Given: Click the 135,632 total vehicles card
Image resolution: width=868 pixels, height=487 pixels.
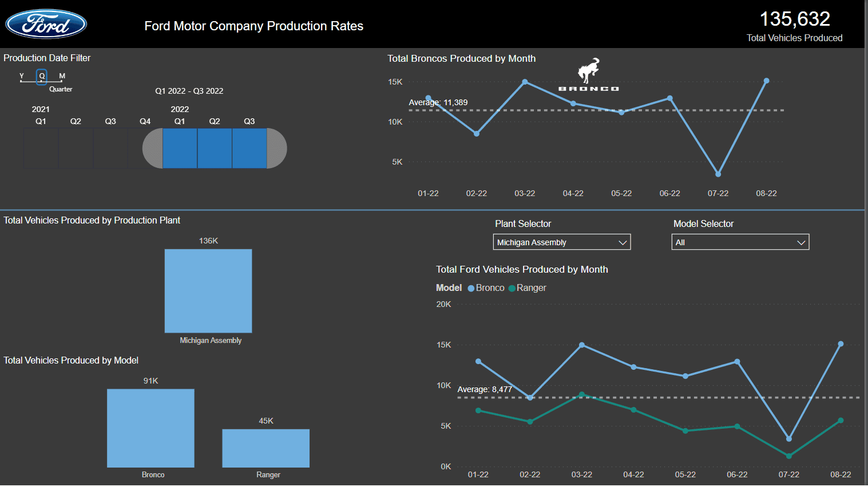Looking at the screenshot, I should pos(794,26).
